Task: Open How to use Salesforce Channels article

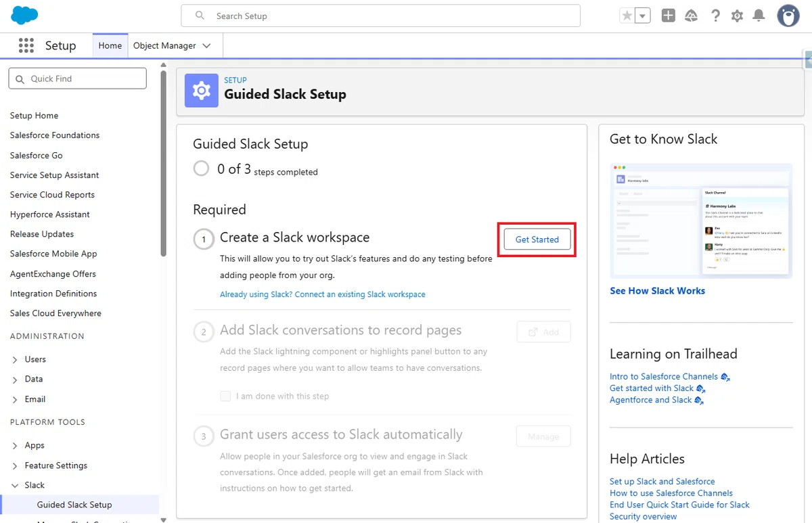Action: point(671,493)
